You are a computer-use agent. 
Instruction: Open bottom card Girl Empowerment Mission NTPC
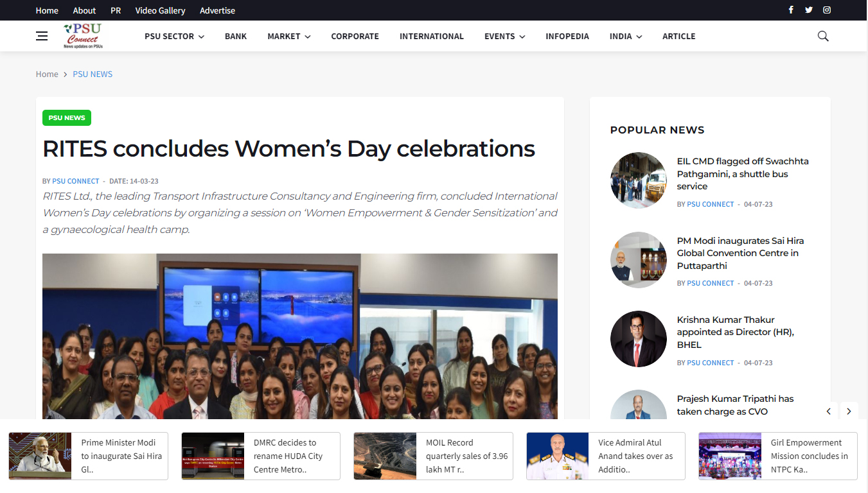coord(778,456)
